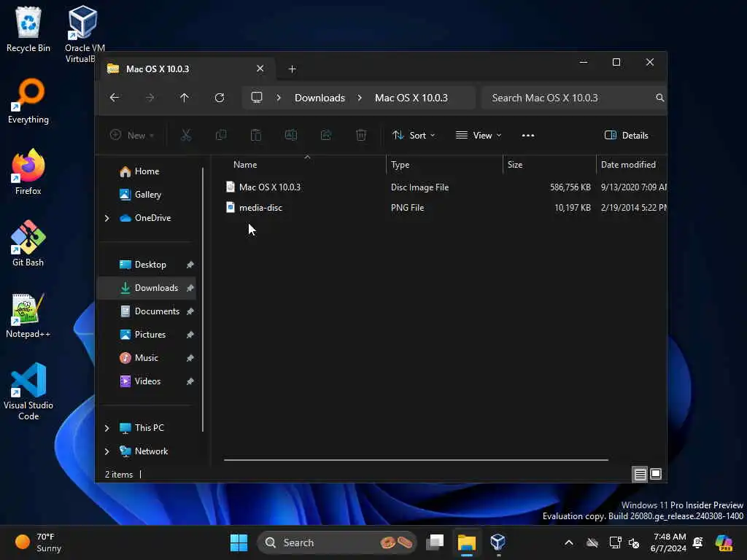The height and width of the screenshot is (560, 747).
Task: Expand the OneDrive tree node
Action: pos(107,218)
